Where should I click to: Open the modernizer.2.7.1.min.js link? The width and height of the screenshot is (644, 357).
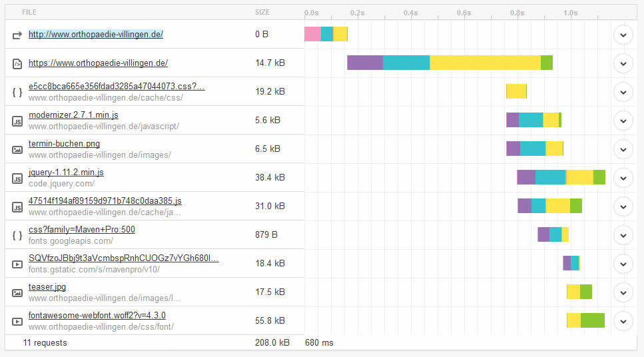pos(73,115)
